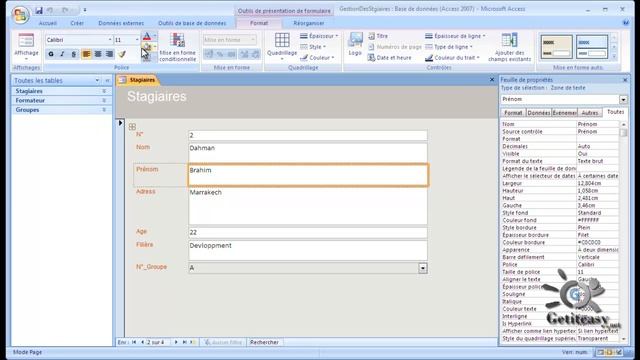640x360 pixels.
Task: Go to first record in navigation bar
Action: 134,342
